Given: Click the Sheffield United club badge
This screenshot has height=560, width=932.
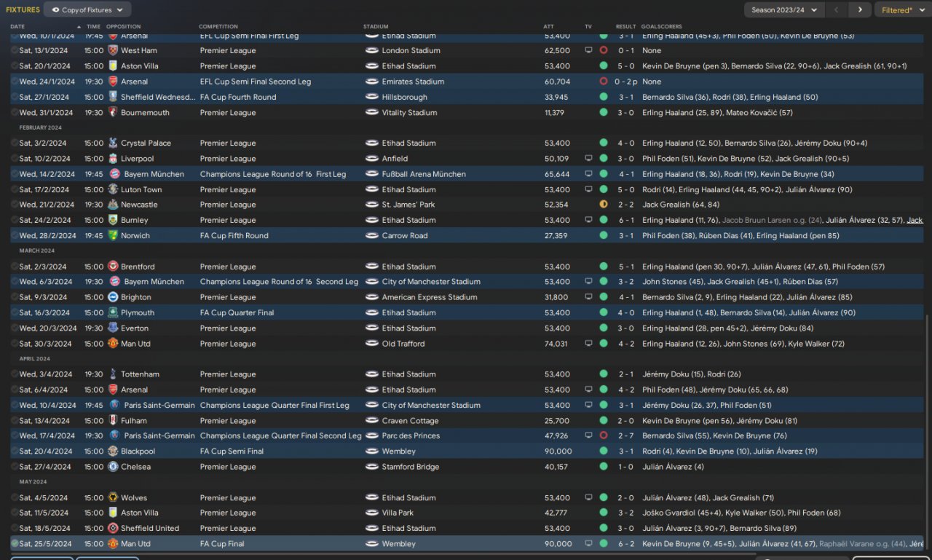Looking at the screenshot, I should (x=113, y=529).
